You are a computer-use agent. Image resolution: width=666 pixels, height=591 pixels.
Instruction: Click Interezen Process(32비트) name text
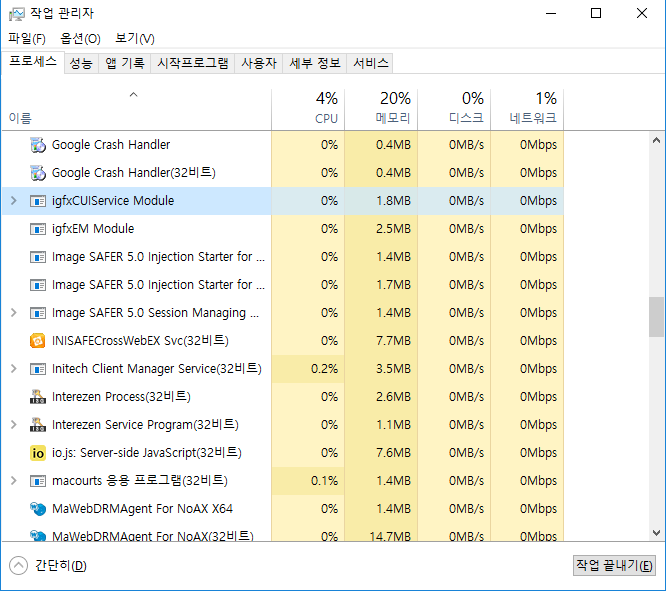[x=121, y=397]
